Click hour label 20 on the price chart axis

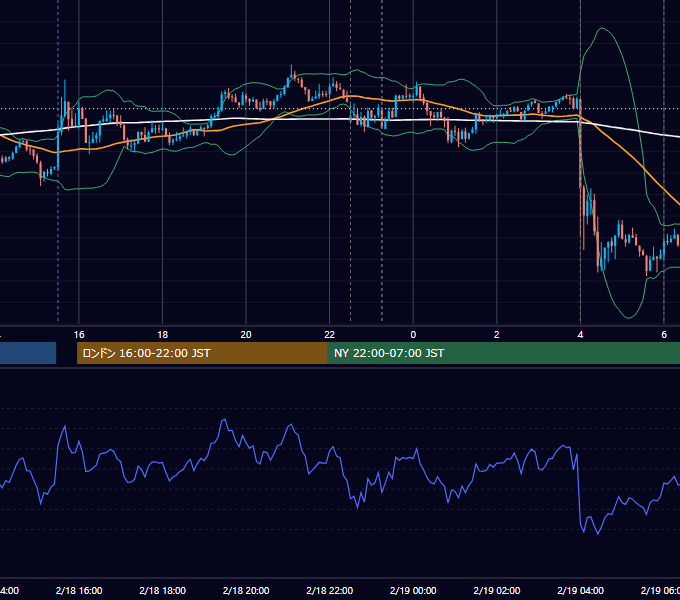(246, 335)
